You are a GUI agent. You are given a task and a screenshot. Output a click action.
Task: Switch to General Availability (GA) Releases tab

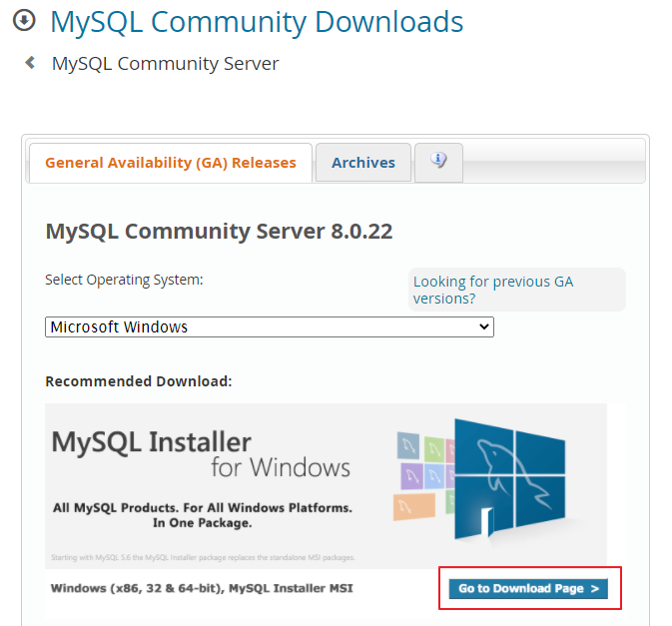(171, 163)
